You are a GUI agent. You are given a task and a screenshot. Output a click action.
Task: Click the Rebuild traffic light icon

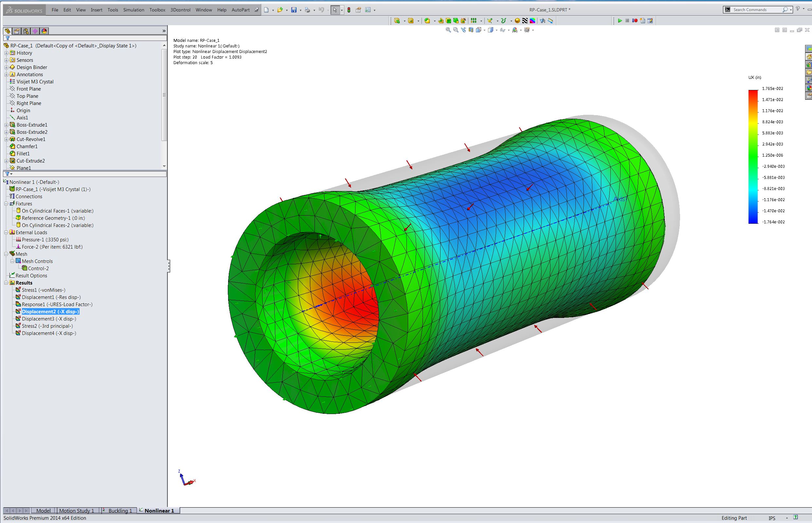349,10
